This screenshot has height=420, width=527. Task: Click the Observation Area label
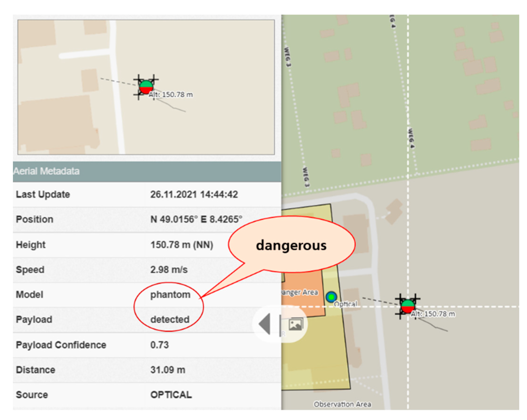point(342,404)
